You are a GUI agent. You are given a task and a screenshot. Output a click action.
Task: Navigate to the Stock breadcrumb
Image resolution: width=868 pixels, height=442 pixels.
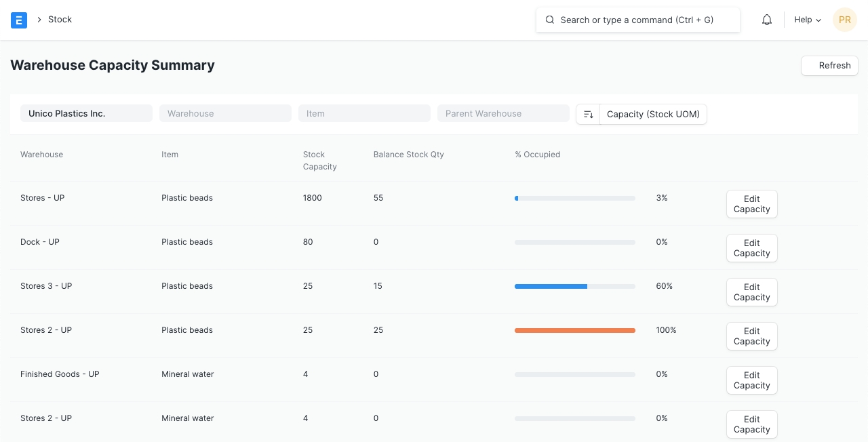[x=60, y=20]
